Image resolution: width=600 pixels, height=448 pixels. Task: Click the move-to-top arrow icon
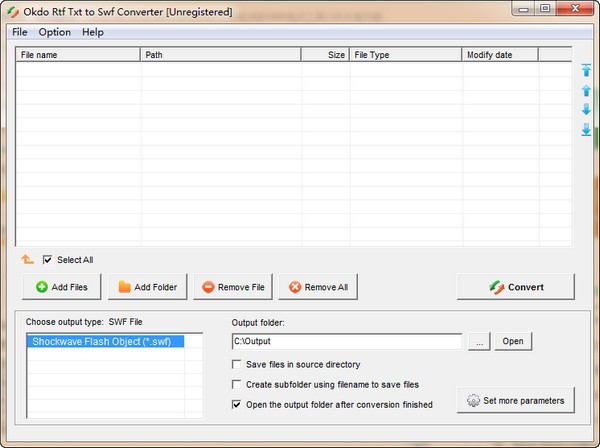(586, 70)
